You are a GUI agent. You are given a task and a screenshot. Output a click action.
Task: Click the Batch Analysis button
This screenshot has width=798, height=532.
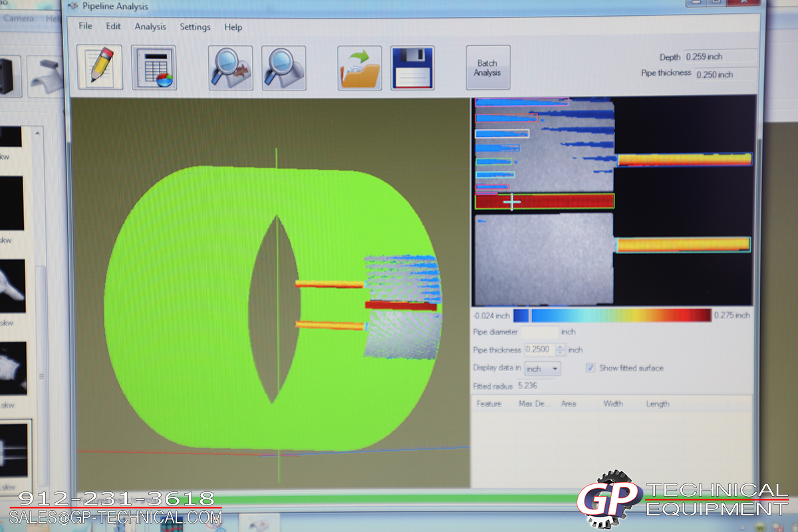(487, 68)
